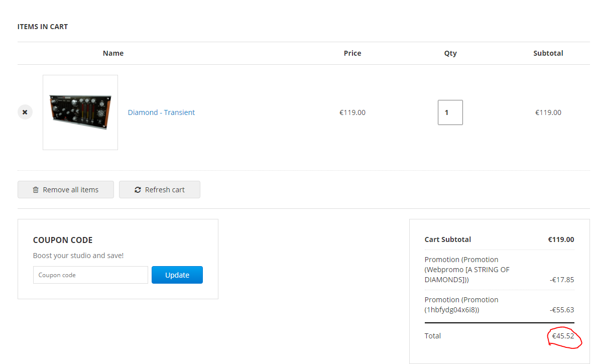Focus the quantity field showing 1
591x364 pixels.
[450, 112]
